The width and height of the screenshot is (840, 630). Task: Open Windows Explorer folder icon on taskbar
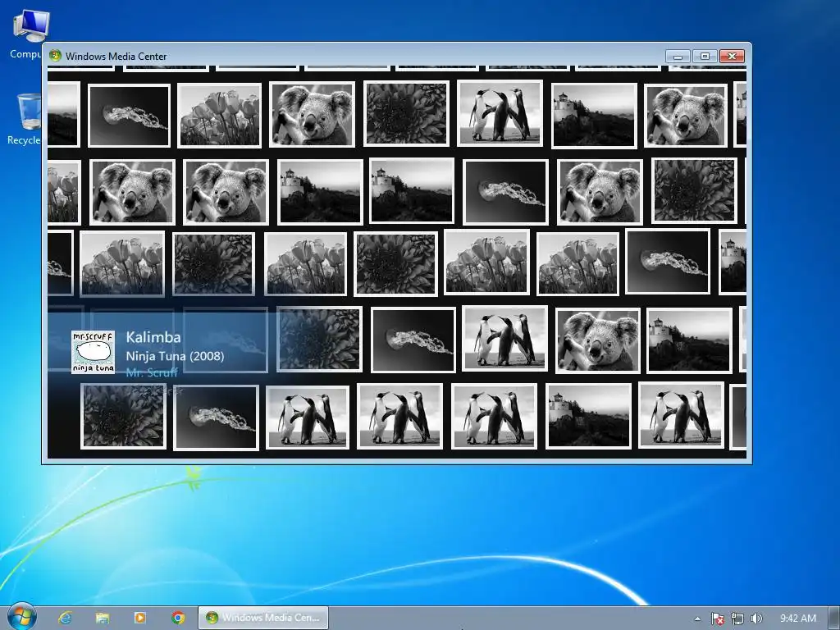(103, 618)
